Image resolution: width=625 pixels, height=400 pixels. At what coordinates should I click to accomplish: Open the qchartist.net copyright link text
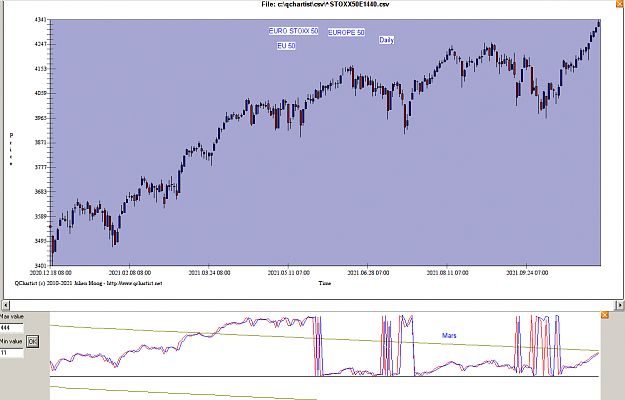[88, 283]
